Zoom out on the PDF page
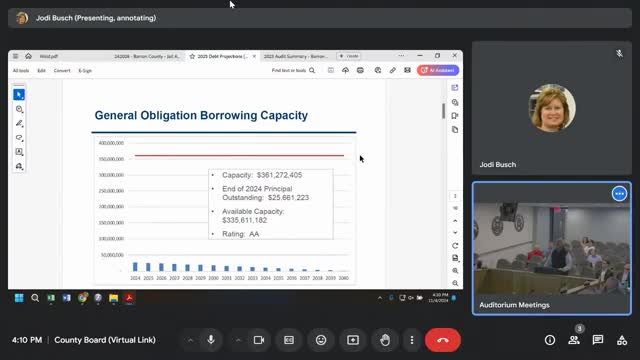The image size is (640, 360). (455, 283)
